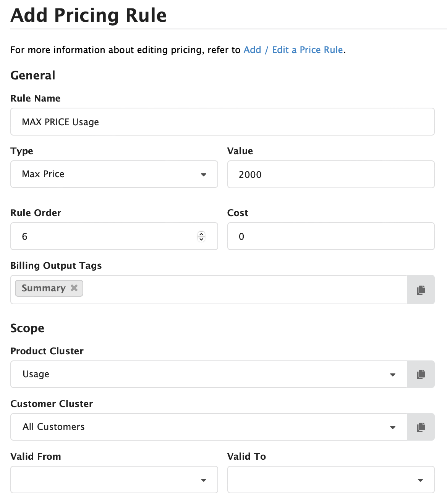Open the Type dropdown showing Max Price
Viewport: 447px width, 504px height.
point(114,174)
